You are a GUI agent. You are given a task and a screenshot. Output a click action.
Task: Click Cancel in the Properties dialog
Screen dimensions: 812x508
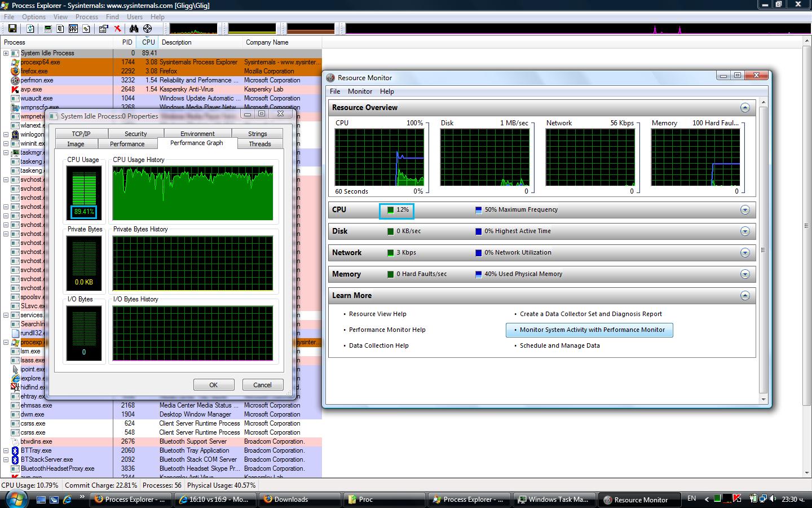click(262, 385)
